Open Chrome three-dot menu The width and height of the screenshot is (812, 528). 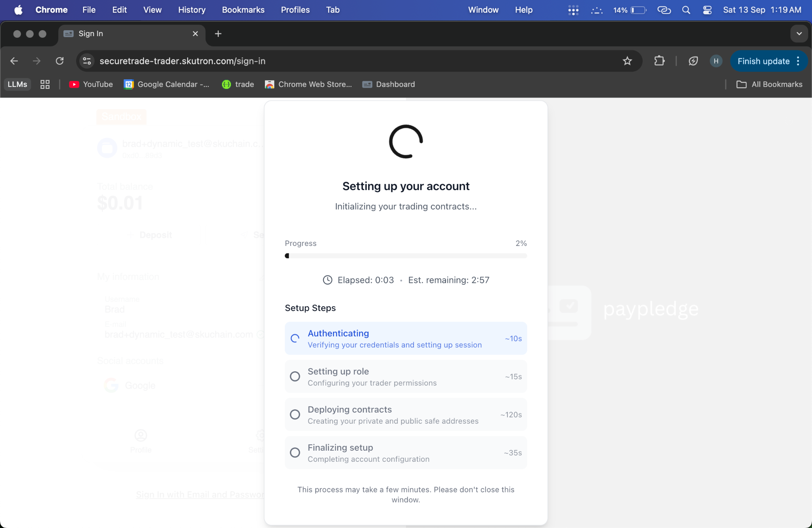pyautogui.click(x=798, y=61)
